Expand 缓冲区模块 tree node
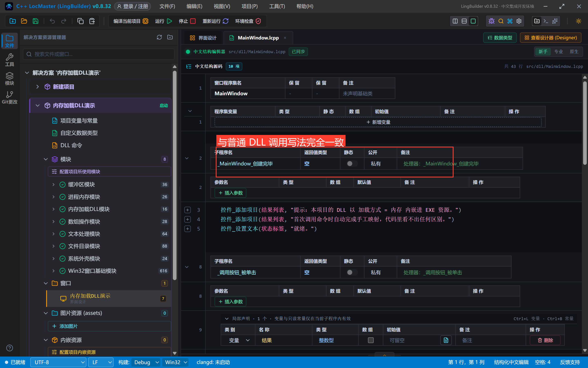 pyautogui.click(x=53, y=184)
